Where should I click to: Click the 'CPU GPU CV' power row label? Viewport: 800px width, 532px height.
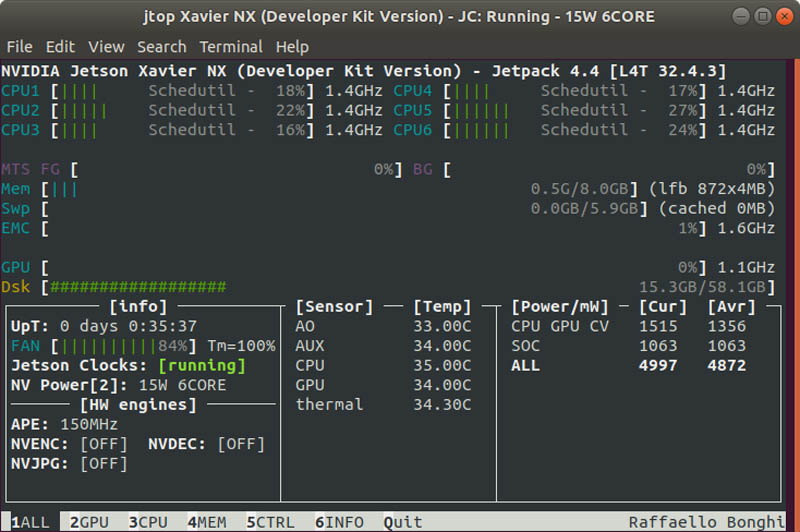(560, 326)
